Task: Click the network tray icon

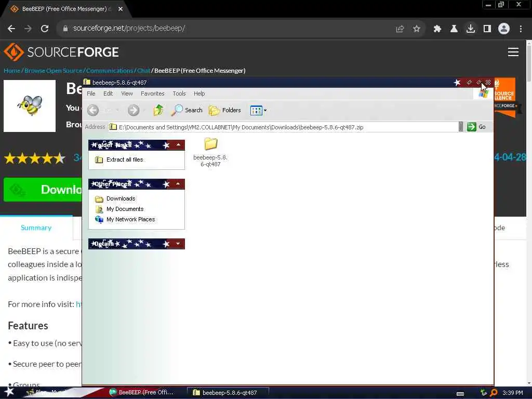Action: pos(484,393)
